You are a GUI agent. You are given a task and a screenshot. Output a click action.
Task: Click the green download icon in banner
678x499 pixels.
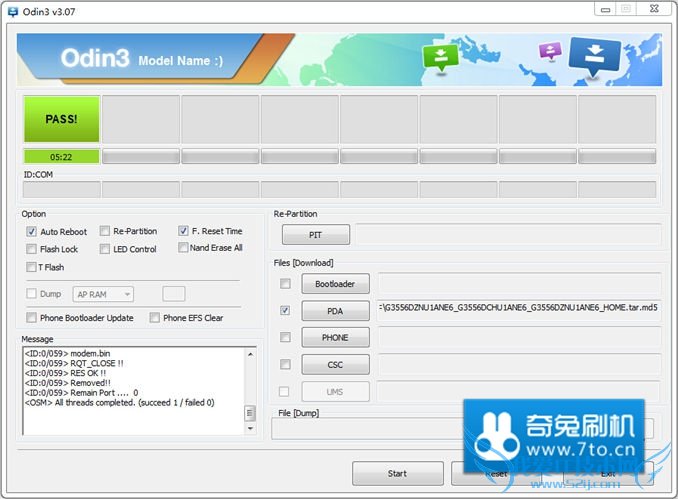[x=440, y=58]
